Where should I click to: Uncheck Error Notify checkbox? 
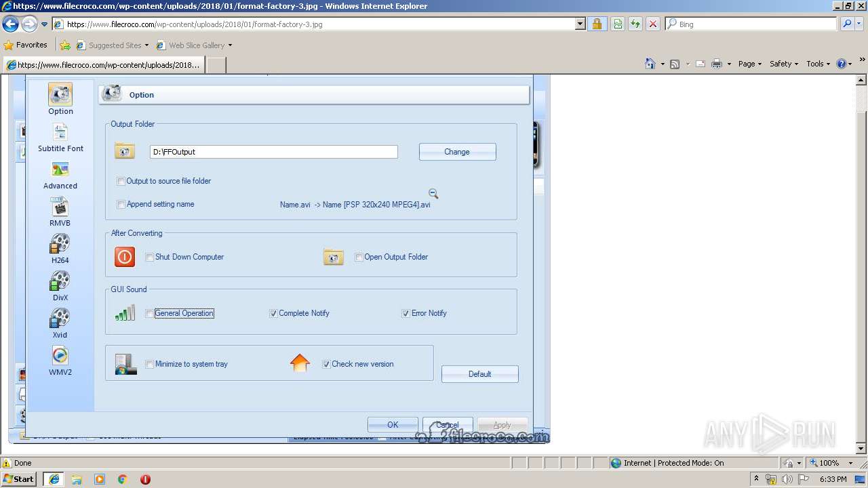[406, 313]
